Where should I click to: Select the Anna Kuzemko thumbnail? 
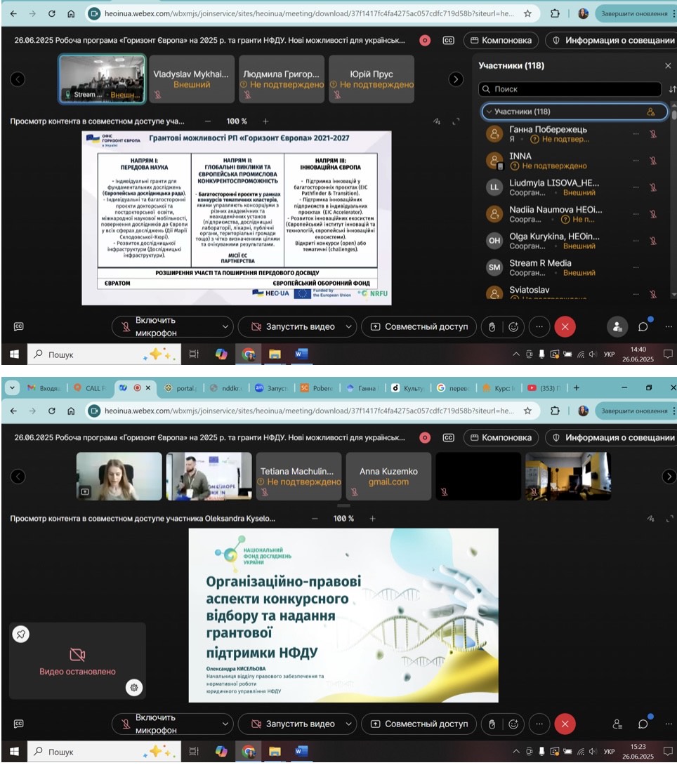(x=388, y=477)
